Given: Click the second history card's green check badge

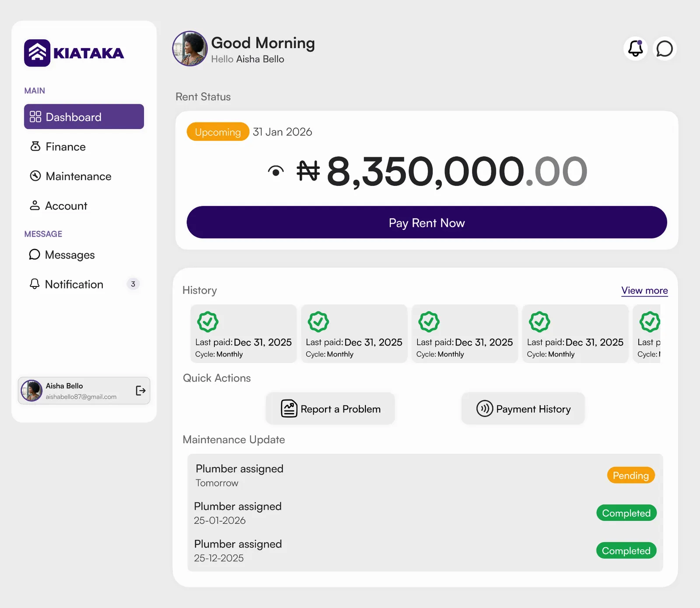Looking at the screenshot, I should pyautogui.click(x=318, y=322).
